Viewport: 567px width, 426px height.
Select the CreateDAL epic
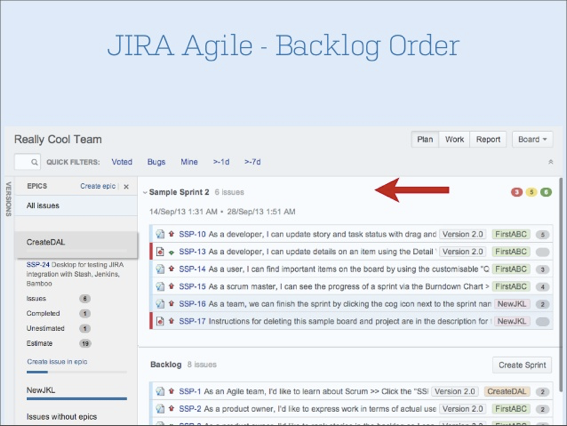[x=76, y=244]
